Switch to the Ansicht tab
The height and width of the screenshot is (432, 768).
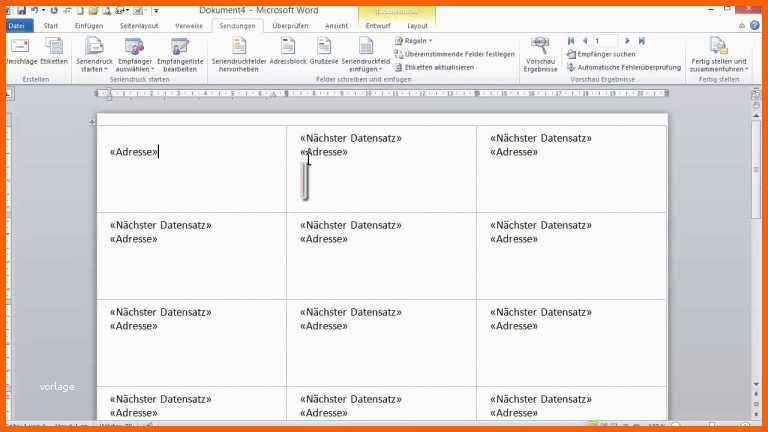click(336, 25)
